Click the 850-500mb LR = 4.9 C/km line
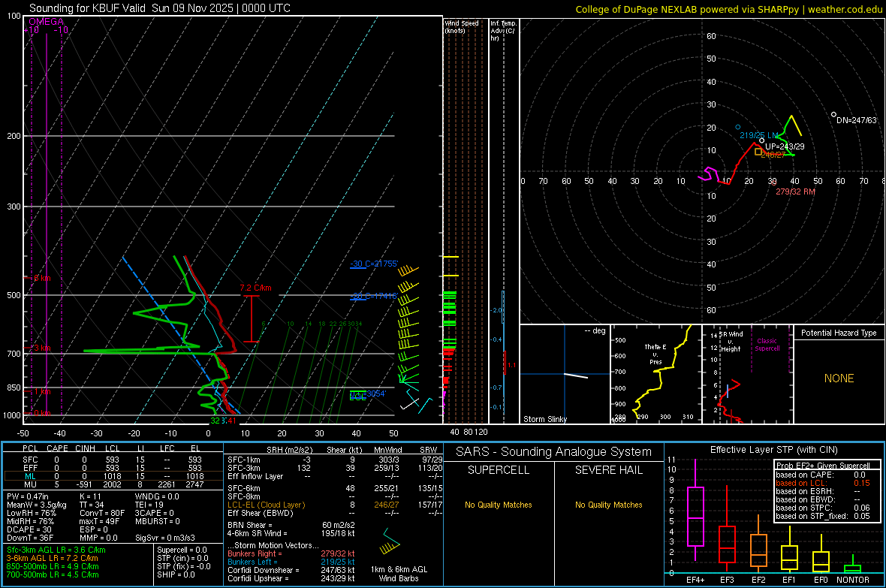The width and height of the screenshot is (886, 588). [x=53, y=566]
